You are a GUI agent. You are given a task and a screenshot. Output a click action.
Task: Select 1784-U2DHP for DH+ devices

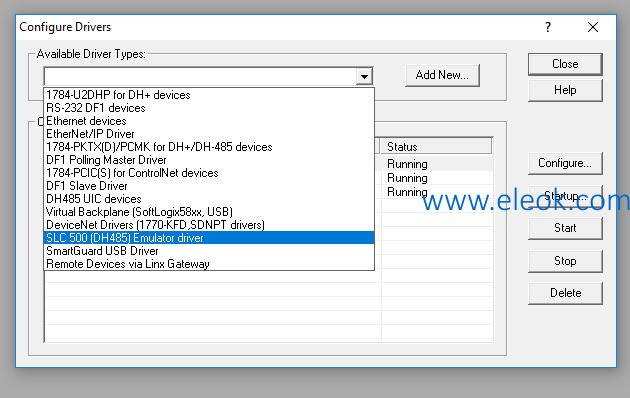209,95
